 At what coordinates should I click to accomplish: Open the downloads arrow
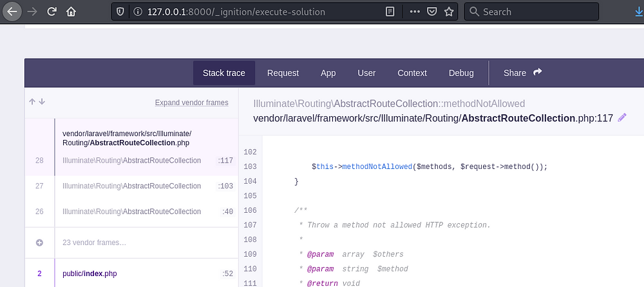(639, 12)
